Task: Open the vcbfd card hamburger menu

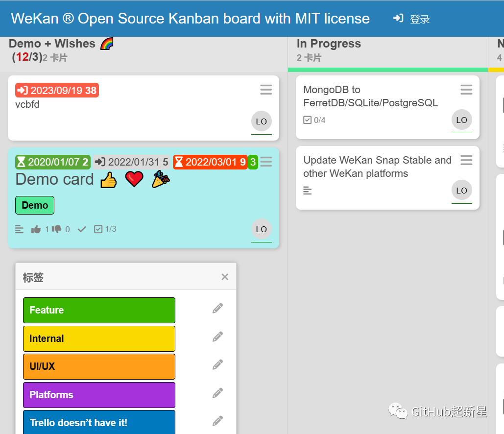Action: [266, 89]
